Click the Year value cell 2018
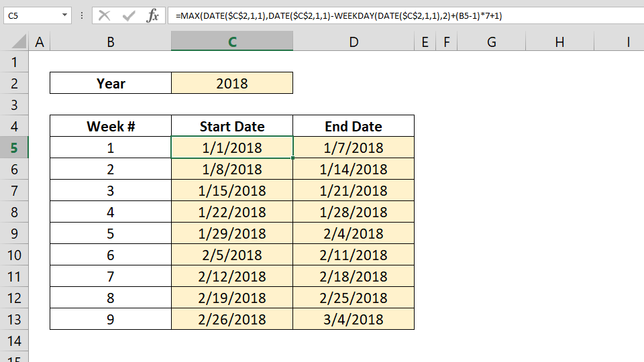This screenshot has height=362, width=644. pos(232,83)
